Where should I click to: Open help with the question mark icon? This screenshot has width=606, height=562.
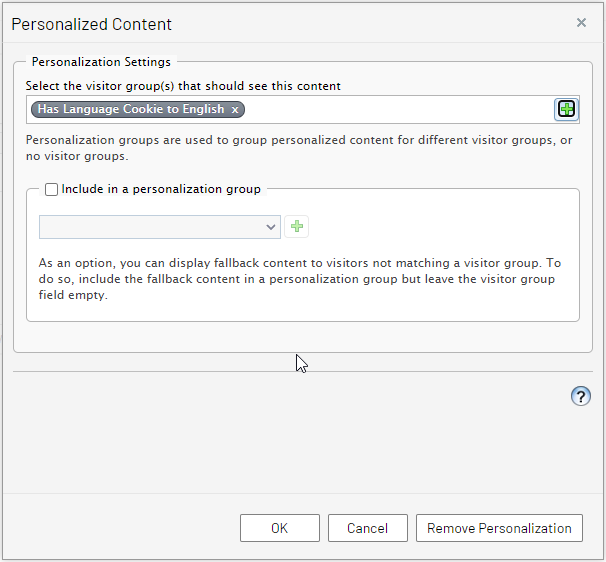[580, 396]
